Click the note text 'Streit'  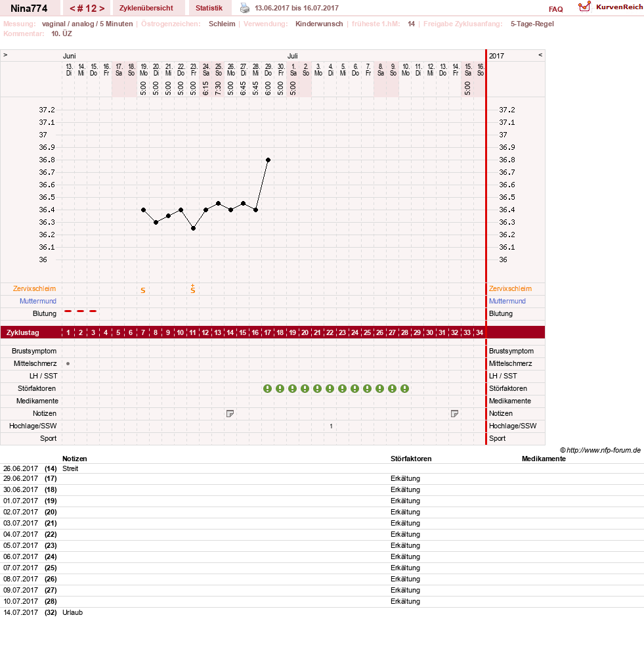[x=70, y=468]
